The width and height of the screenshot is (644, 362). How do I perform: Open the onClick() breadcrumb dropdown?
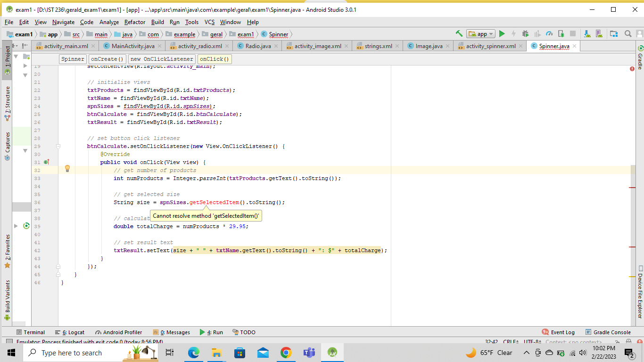(x=215, y=59)
